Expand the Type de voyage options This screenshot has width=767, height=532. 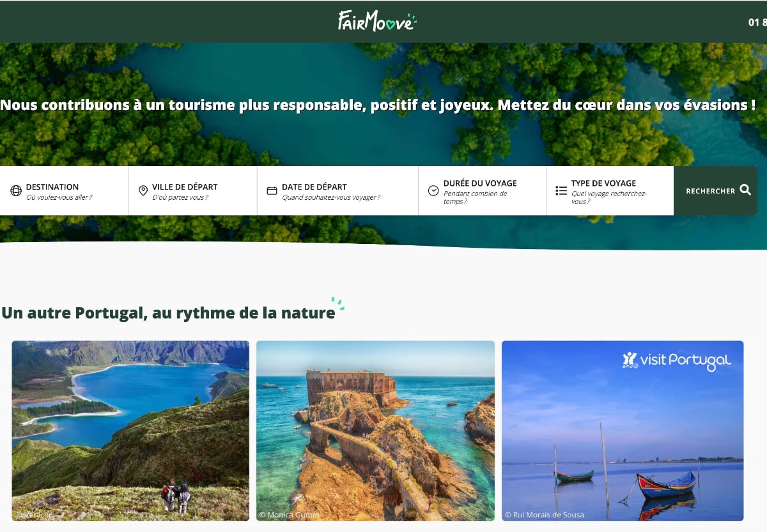click(610, 191)
